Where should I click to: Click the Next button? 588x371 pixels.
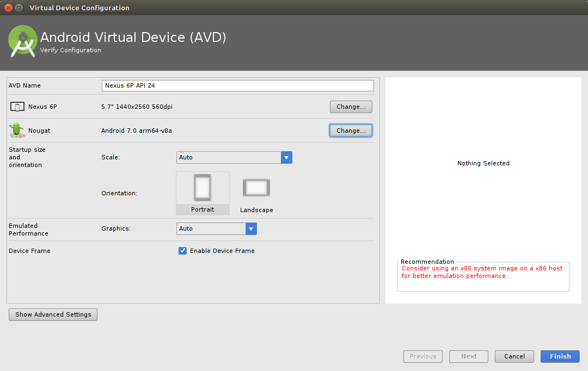coord(468,356)
